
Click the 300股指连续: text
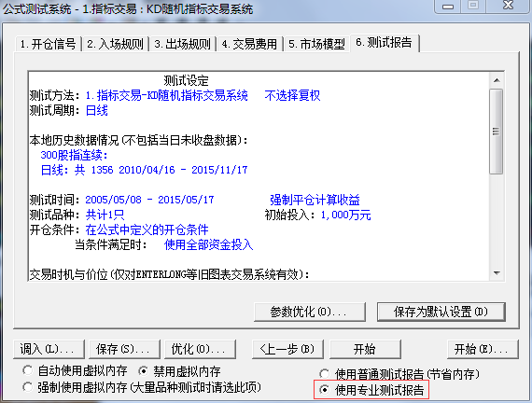(74, 156)
